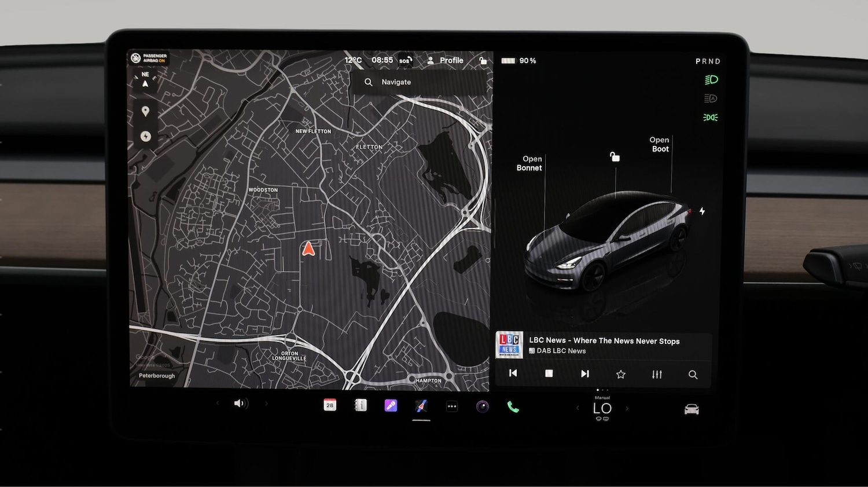The height and width of the screenshot is (487, 868).
Task: Enable auto high beam headlights
Action: (710, 98)
